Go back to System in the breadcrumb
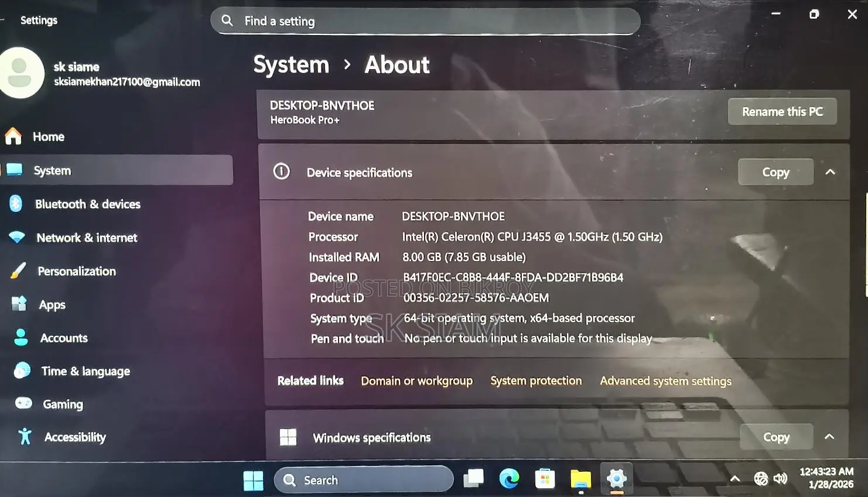Image resolution: width=868 pixels, height=497 pixels. tap(291, 64)
